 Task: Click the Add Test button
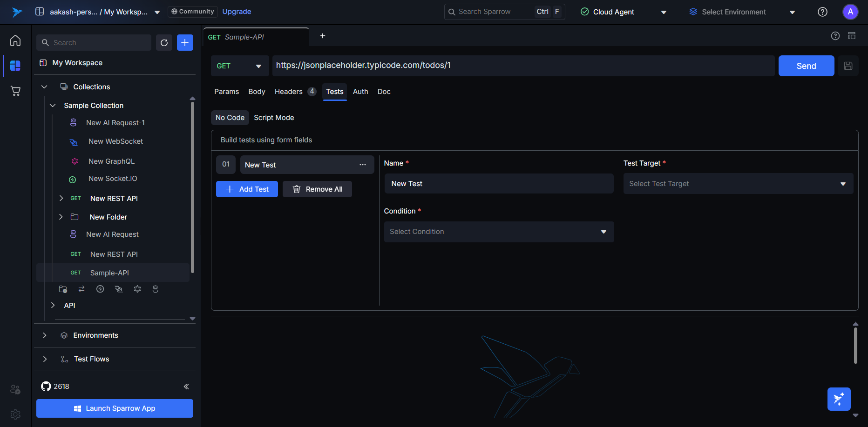click(x=247, y=189)
